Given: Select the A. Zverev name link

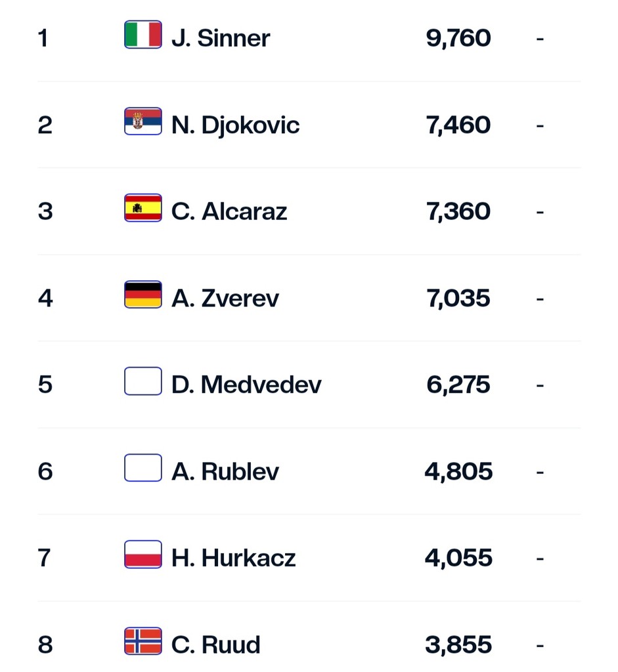Looking at the screenshot, I should point(225,299).
